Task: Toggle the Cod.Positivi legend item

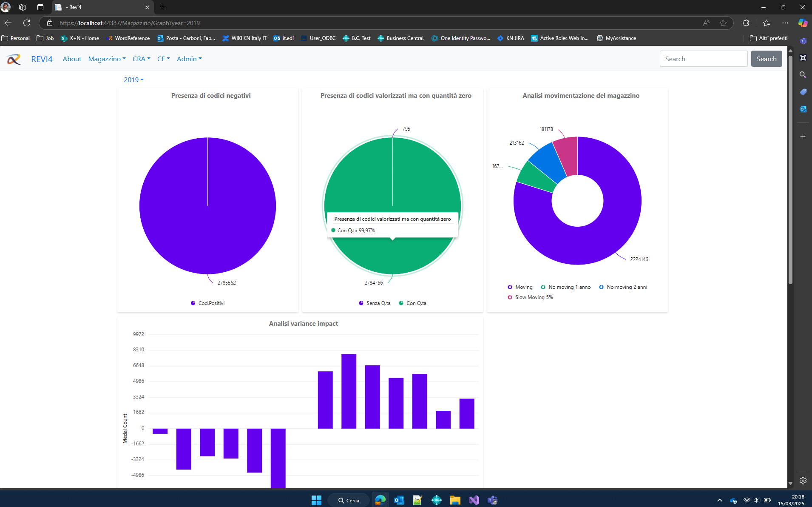Action: 208,303
